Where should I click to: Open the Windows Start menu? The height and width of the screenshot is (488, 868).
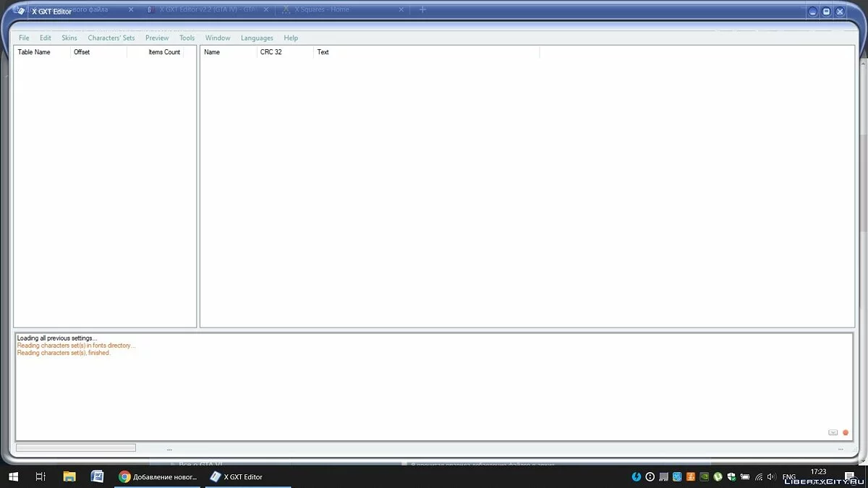tap(13, 476)
